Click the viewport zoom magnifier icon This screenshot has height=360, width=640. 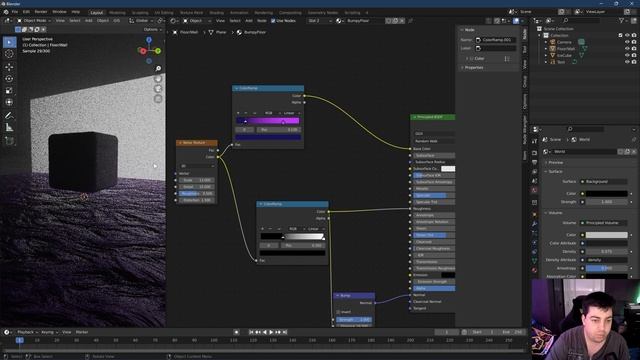[158, 69]
